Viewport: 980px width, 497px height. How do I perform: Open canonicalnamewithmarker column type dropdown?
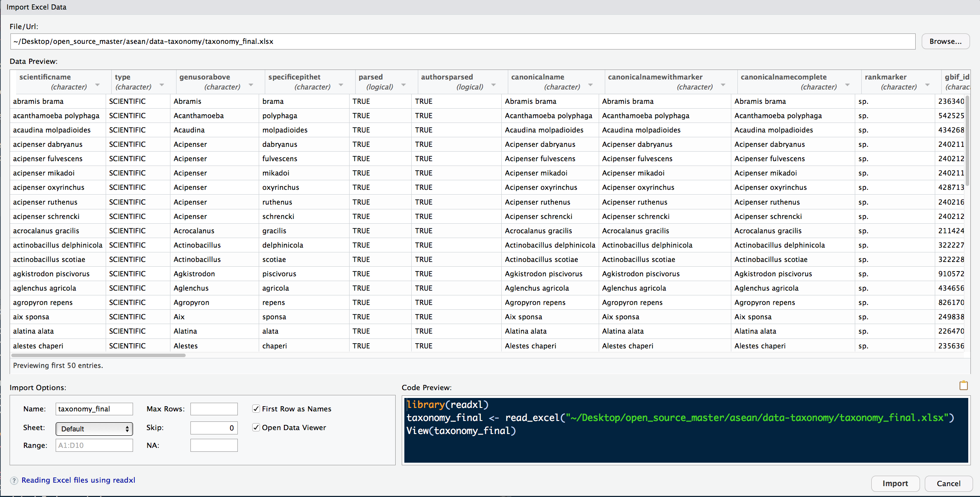723,85
